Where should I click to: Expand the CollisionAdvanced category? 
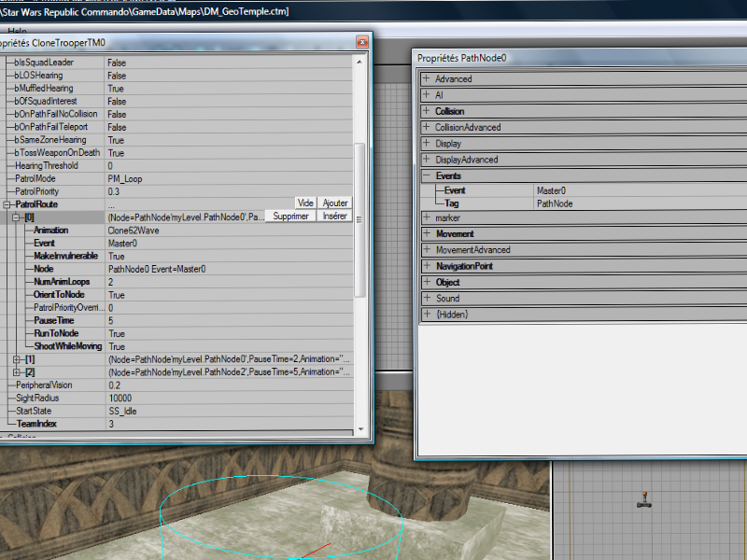pyautogui.click(x=427, y=127)
